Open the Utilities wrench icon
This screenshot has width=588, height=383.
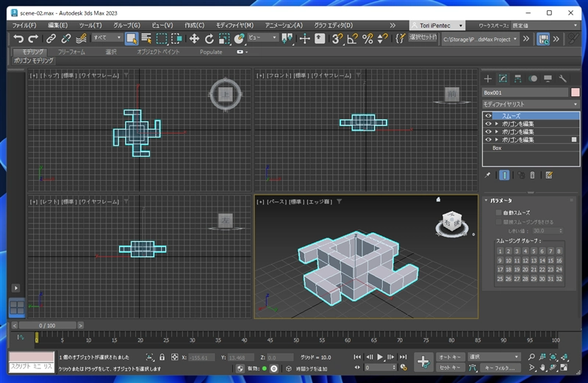pyautogui.click(x=562, y=79)
